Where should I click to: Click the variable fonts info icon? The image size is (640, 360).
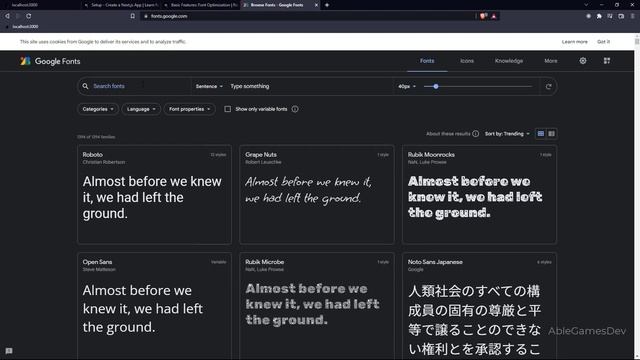295,109
